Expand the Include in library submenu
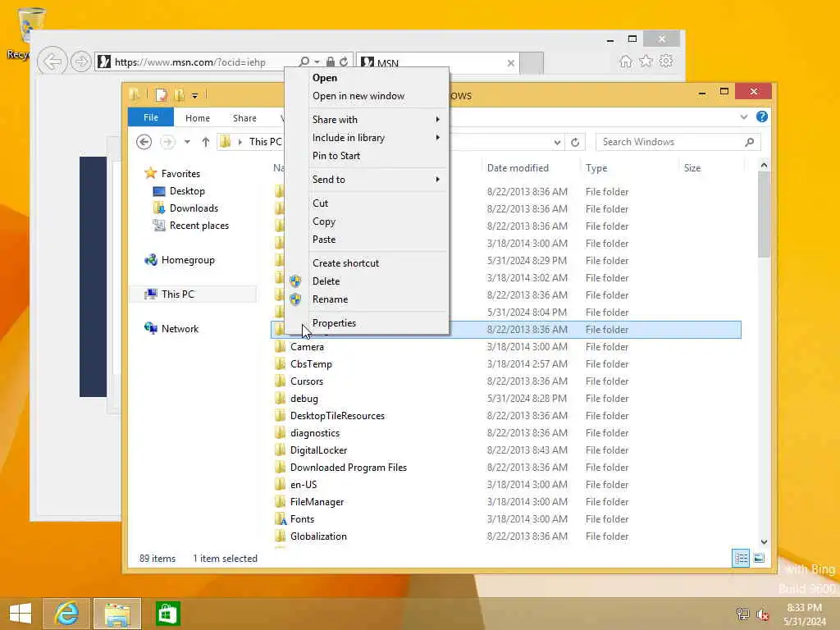 pyautogui.click(x=367, y=138)
